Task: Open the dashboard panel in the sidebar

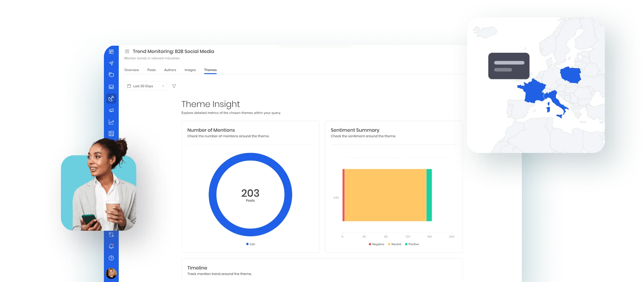Action: click(111, 52)
